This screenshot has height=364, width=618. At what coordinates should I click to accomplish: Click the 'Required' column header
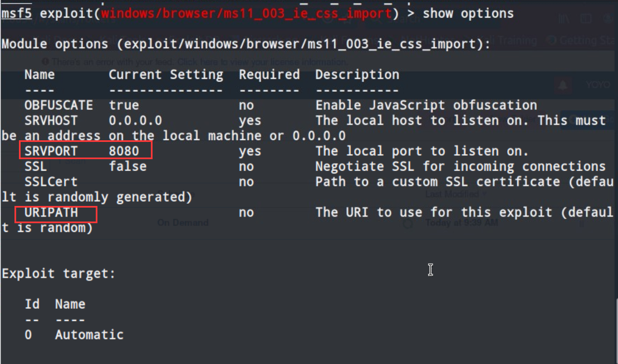(x=269, y=75)
